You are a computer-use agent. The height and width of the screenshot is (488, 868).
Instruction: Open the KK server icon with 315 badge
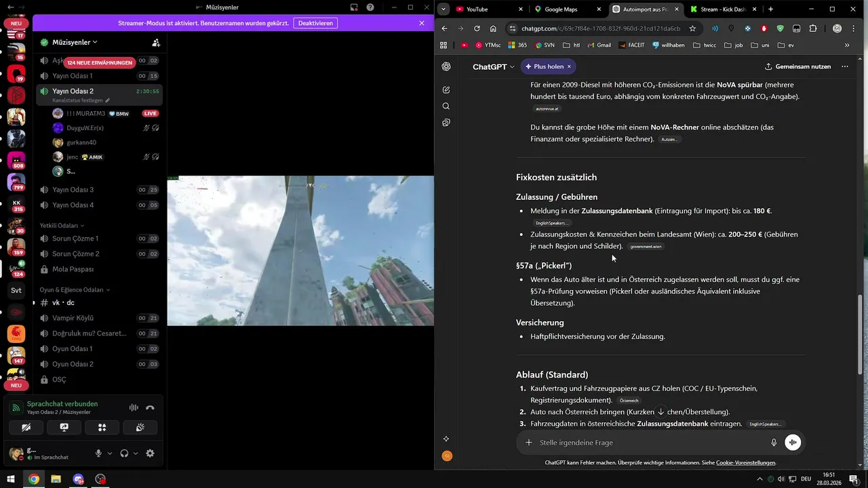pyautogui.click(x=16, y=203)
